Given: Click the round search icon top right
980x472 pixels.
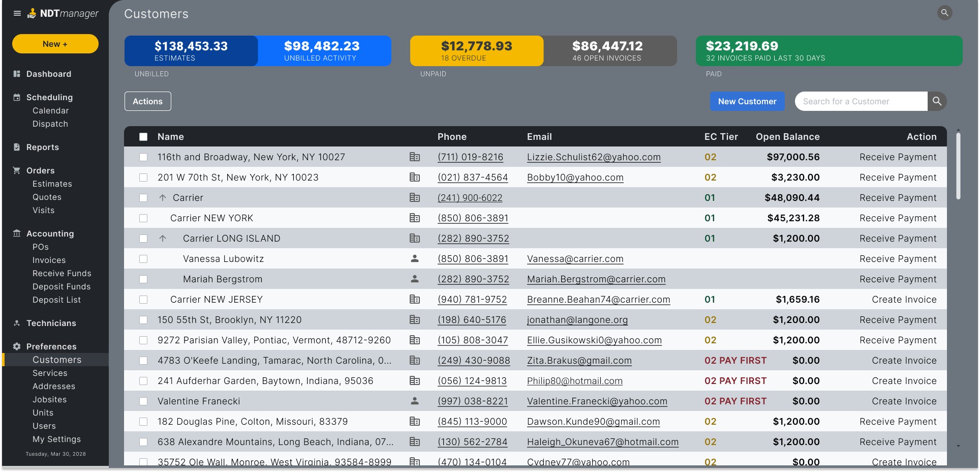Looking at the screenshot, I should pyautogui.click(x=944, y=13).
